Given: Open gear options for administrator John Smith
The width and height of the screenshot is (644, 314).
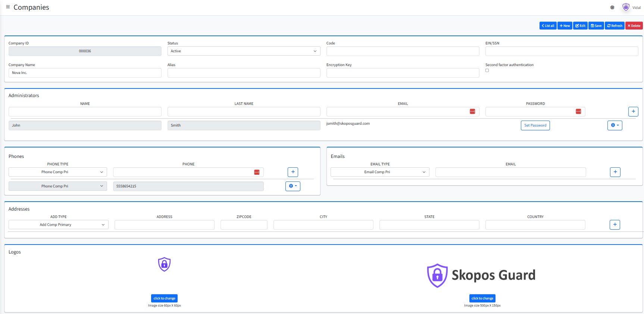Looking at the screenshot, I should [x=615, y=125].
